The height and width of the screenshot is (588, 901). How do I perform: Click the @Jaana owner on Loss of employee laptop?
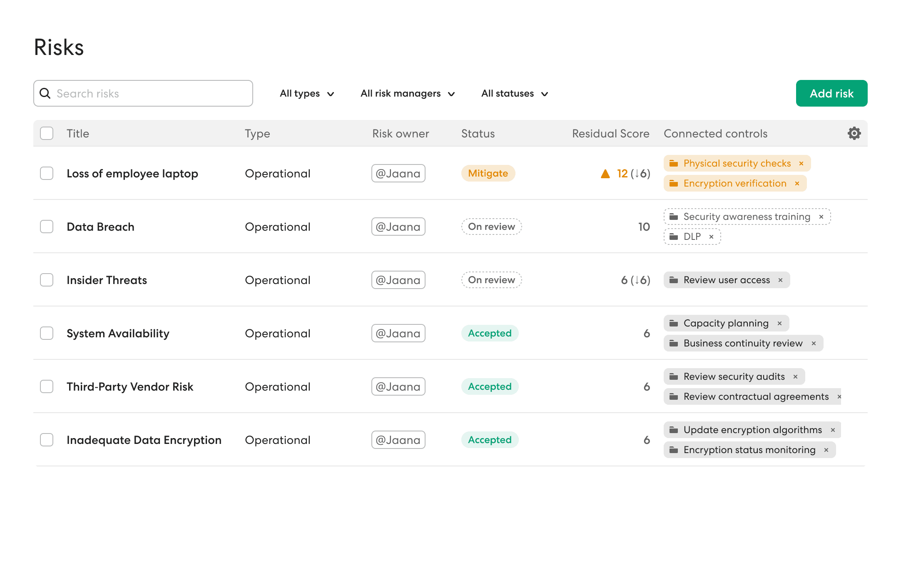coord(398,173)
